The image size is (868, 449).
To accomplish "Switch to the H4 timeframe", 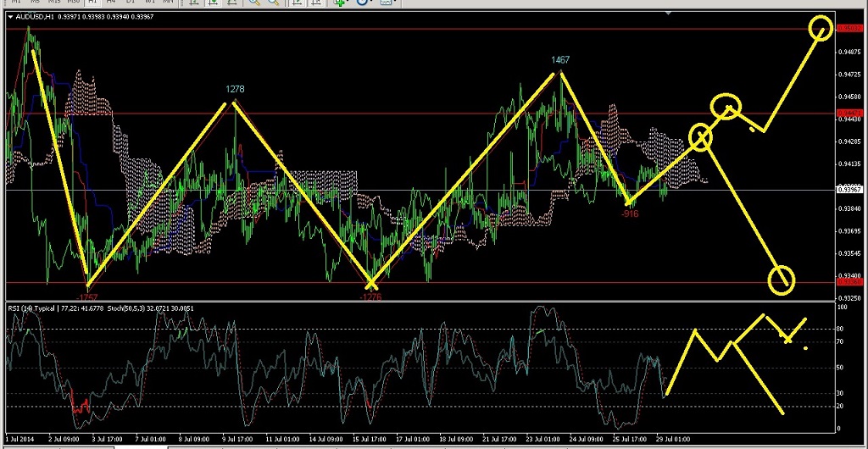I will click(110, 3).
